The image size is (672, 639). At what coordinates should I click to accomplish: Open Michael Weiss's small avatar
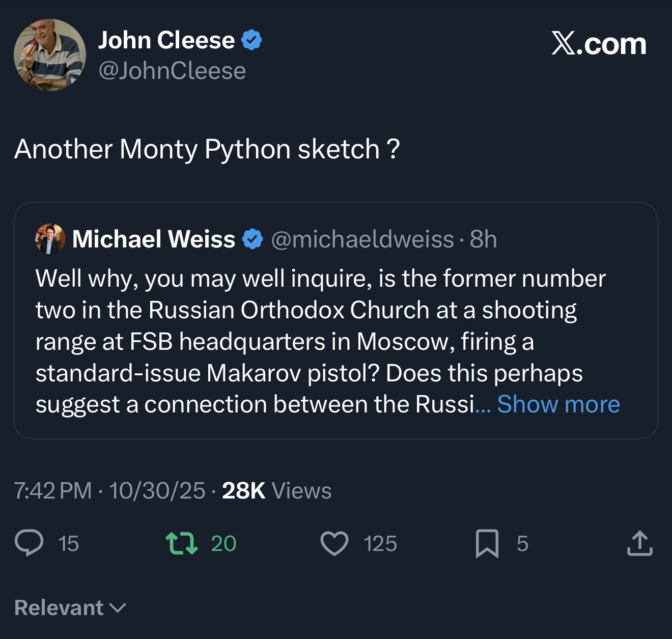pos(50,239)
